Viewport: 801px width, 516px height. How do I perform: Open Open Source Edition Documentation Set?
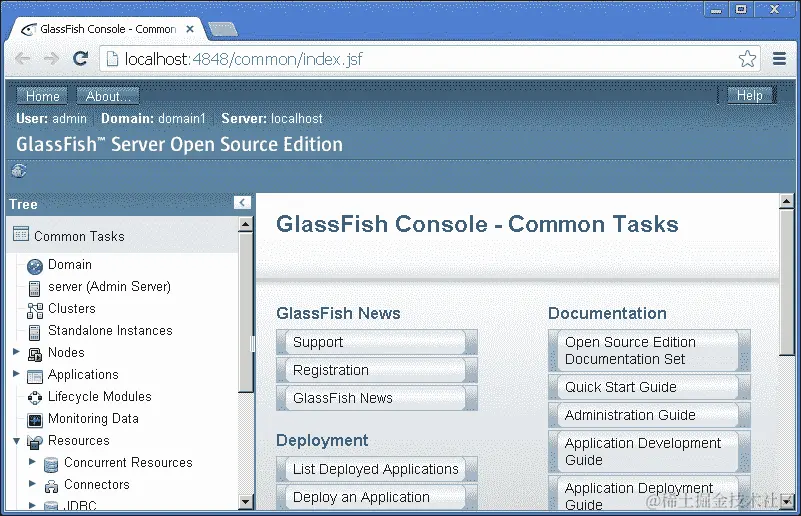(x=649, y=350)
